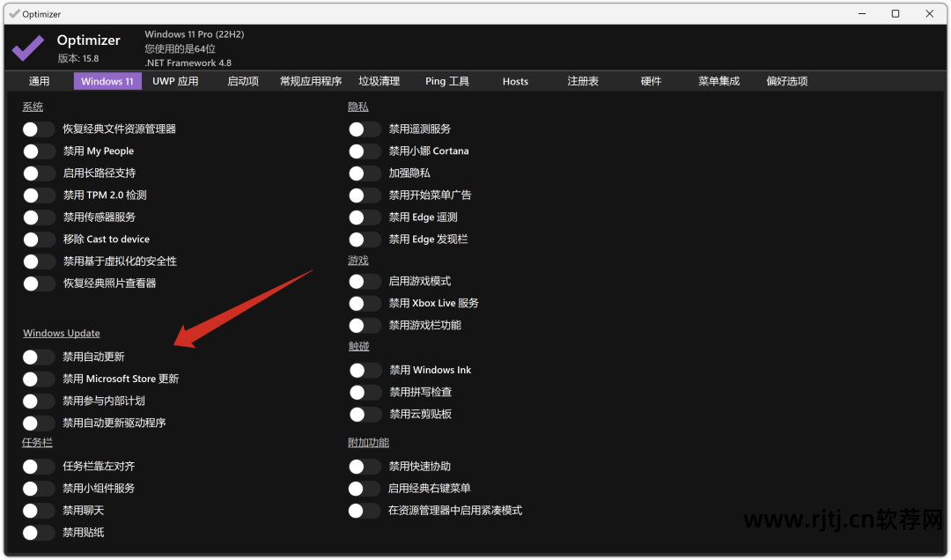Turn on 启用游戏模式
The width and height of the screenshot is (951, 560).
(365, 280)
